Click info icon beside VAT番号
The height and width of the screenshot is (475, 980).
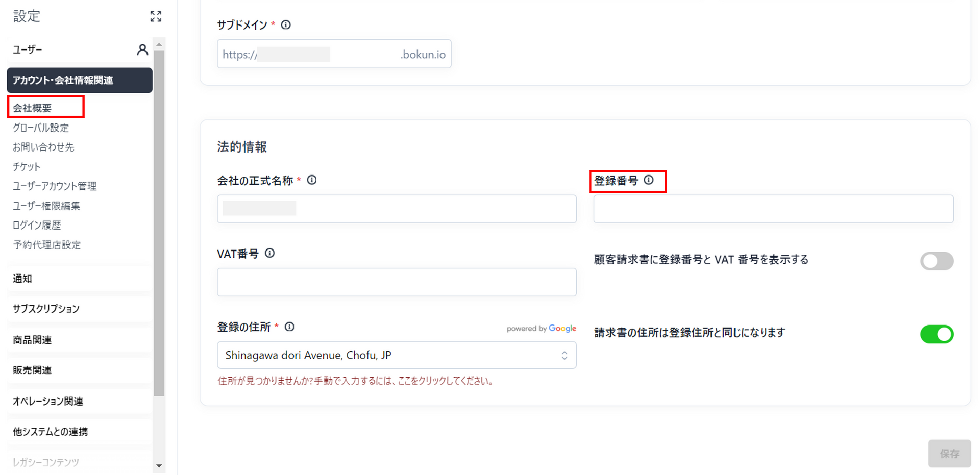tap(270, 253)
